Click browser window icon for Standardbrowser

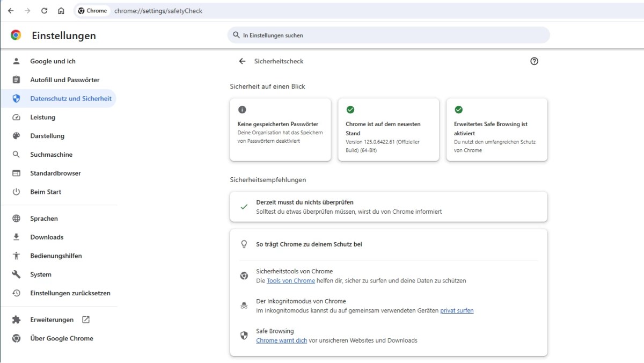coord(16,173)
